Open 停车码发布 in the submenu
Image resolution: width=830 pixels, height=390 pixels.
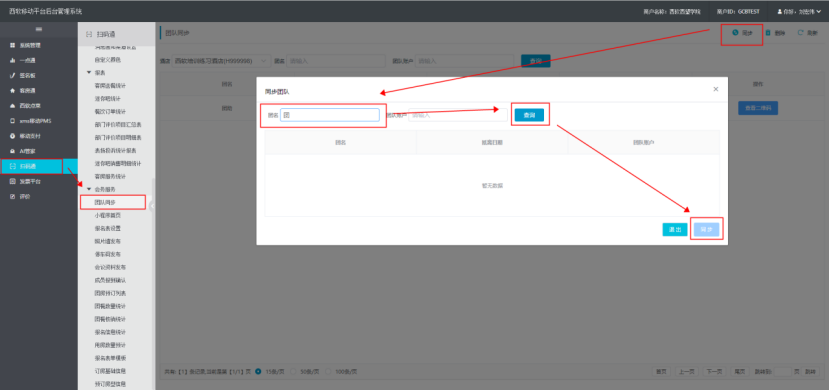point(108,254)
